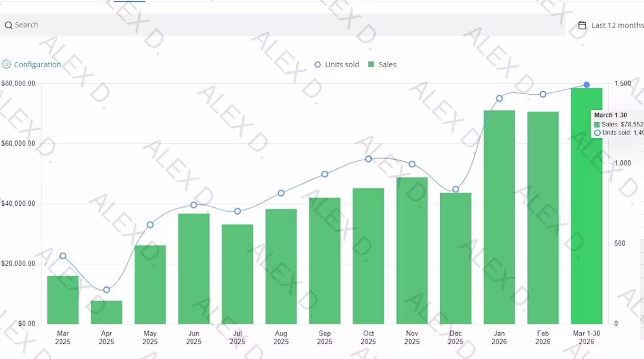
Task: Focus the Search input field
Action: (283, 25)
